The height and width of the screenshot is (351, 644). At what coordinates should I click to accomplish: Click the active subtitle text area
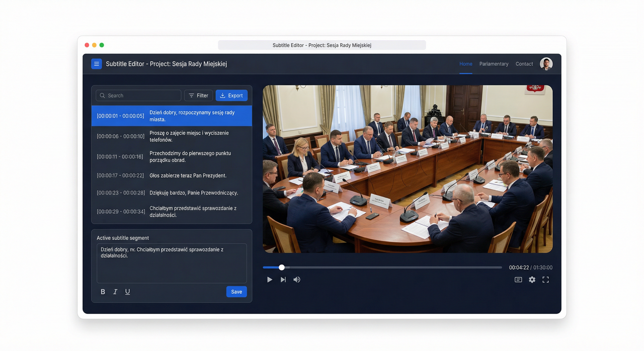[172, 264]
